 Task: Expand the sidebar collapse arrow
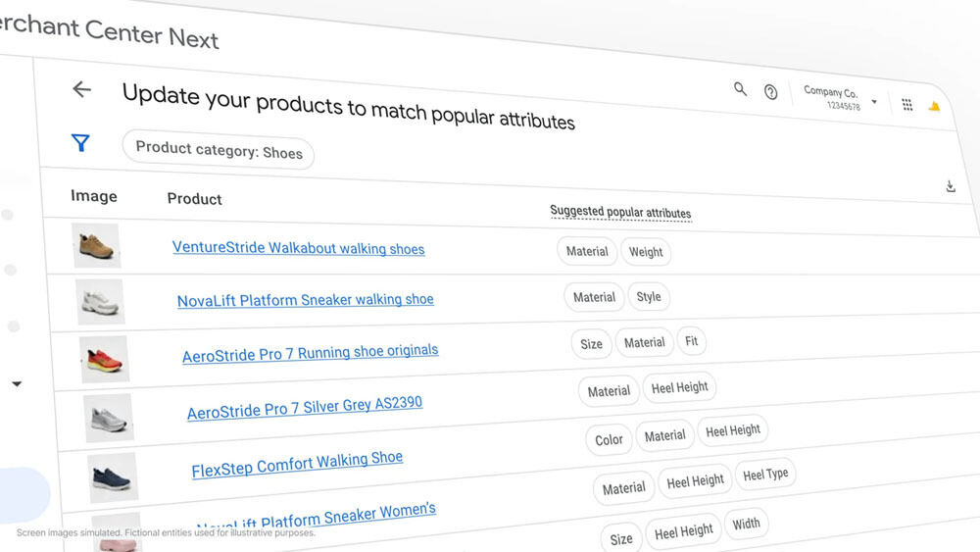(x=17, y=383)
